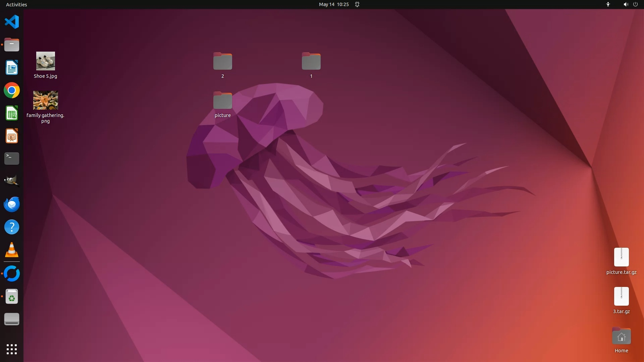Select the Shoe 5.jpg thumbnail

[x=46, y=61]
